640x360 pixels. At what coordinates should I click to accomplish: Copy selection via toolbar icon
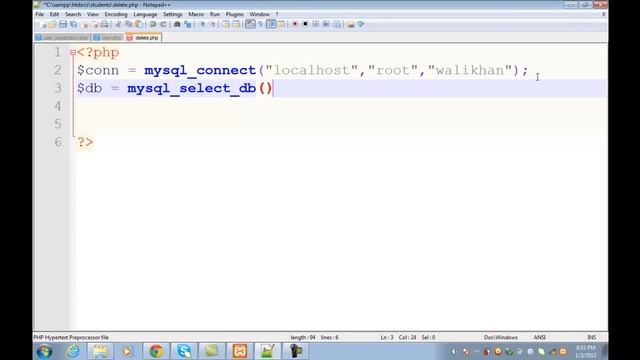point(129,24)
